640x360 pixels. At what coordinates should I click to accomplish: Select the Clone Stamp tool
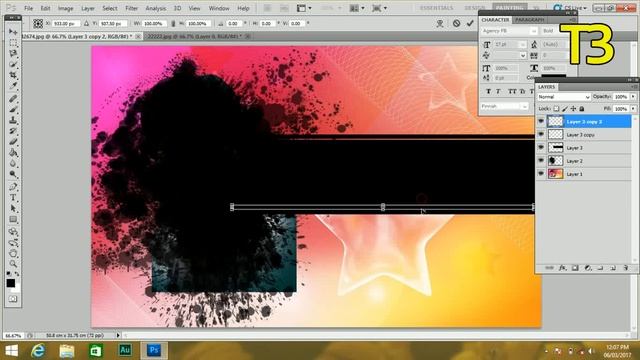point(13,120)
